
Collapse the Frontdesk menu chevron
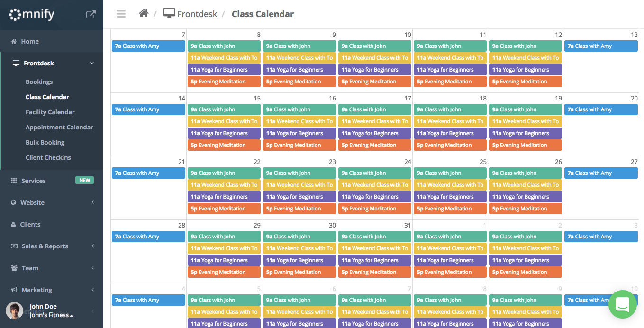[92, 63]
